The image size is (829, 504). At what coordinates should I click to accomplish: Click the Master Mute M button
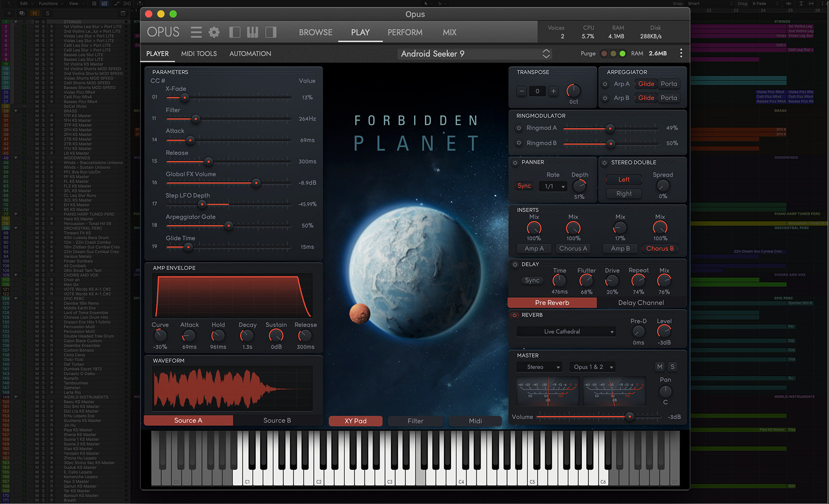tap(660, 367)
